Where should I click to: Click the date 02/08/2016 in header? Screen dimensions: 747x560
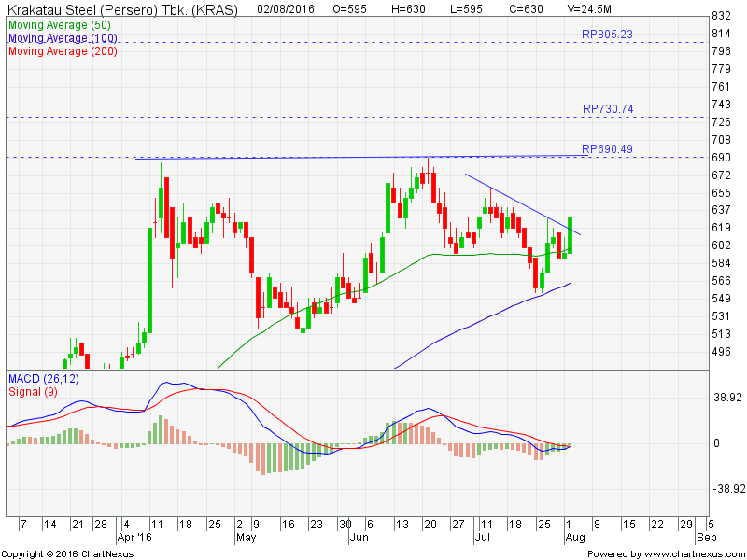(288, 9)
